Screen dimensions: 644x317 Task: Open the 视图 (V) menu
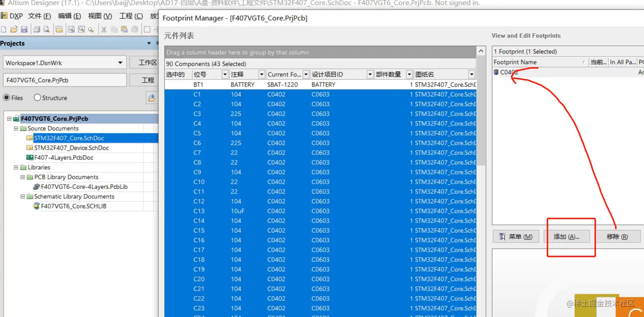[x=100, y=16]
